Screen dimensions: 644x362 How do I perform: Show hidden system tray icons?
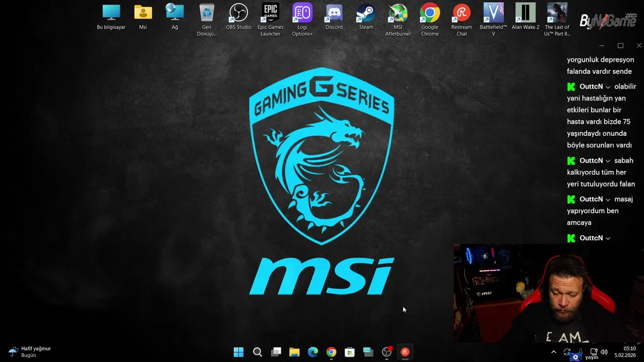point(553,352)
